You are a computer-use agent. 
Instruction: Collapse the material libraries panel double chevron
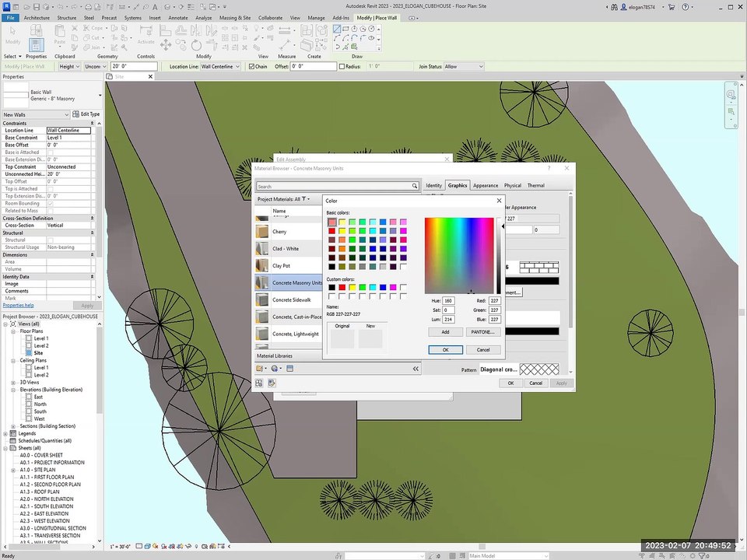click(x=416, y=369)
